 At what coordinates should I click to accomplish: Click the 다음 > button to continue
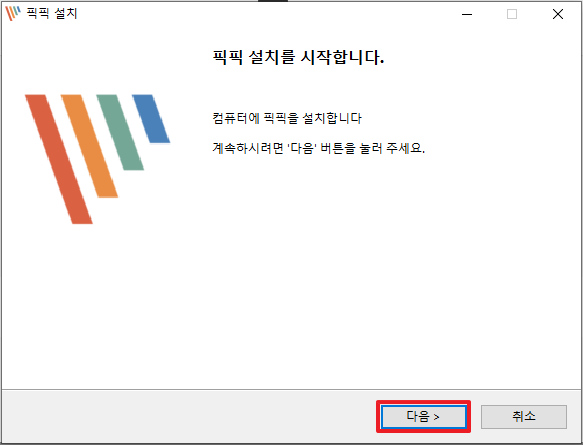423,416
